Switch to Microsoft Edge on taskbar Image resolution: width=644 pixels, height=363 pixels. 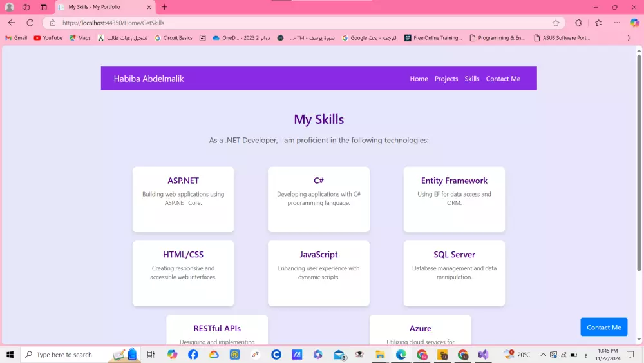coord(401,355)
